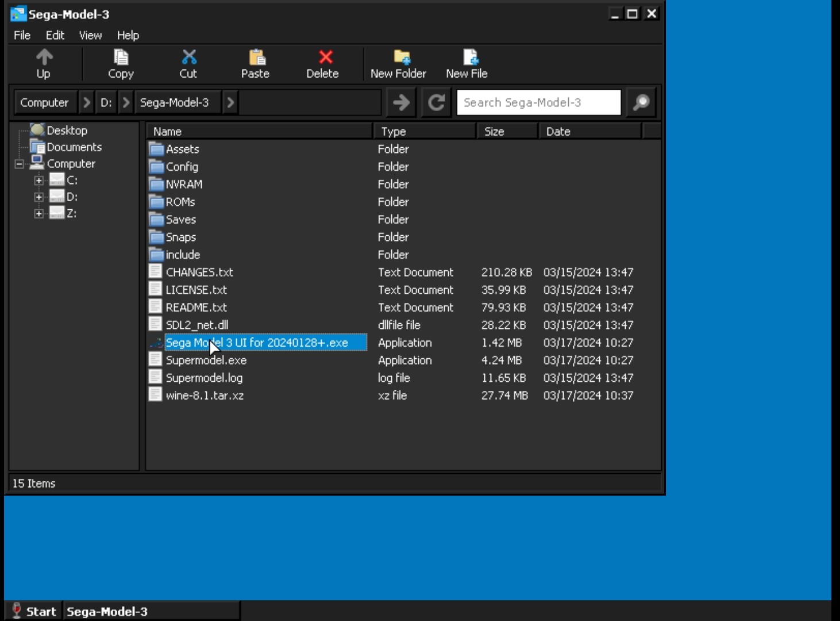Viewport: 840px width, 621px height.
Task: Click the LICENSE.txt file icon
Action: (155, 290)
